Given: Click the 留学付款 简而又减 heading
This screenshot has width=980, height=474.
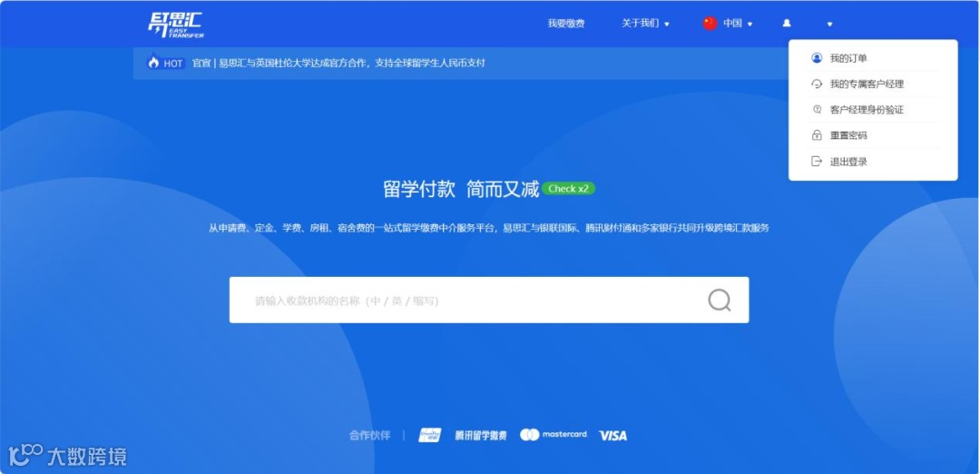Looking at the screenshot, I should (x=461, y=189).
